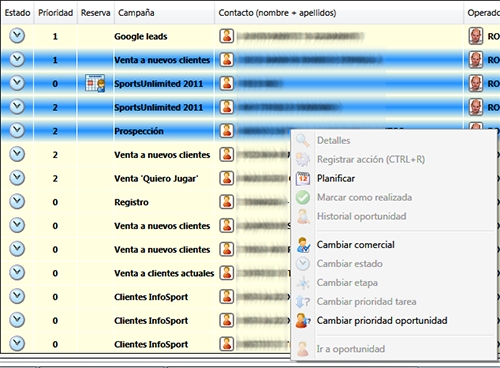Image resolution: width=500 pixels, height=368 pixels.
Task: Click the operator avatar in the Google leads row
Action: 476,36
